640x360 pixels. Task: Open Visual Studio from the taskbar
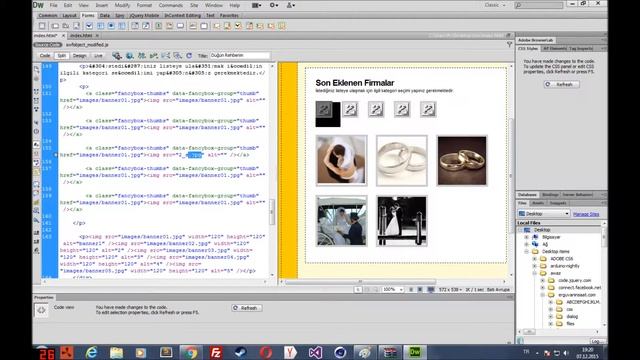click(x=315, y=352)
